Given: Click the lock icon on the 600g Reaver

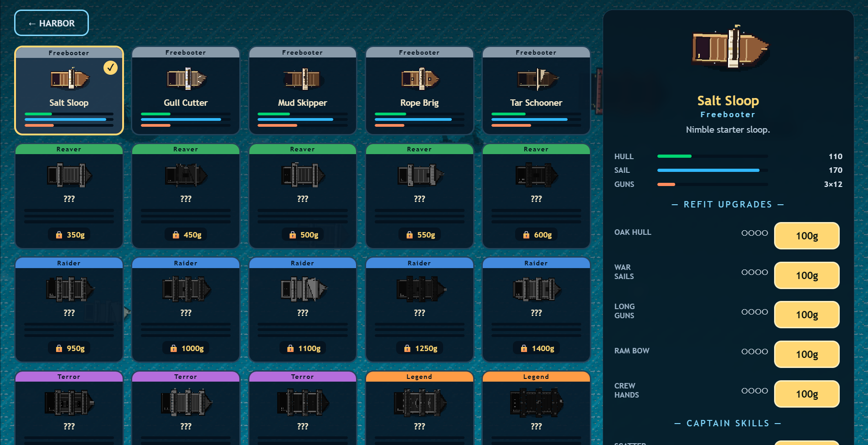Looking at the screenshot, I should pyautogui.click(x=526, y=235).
